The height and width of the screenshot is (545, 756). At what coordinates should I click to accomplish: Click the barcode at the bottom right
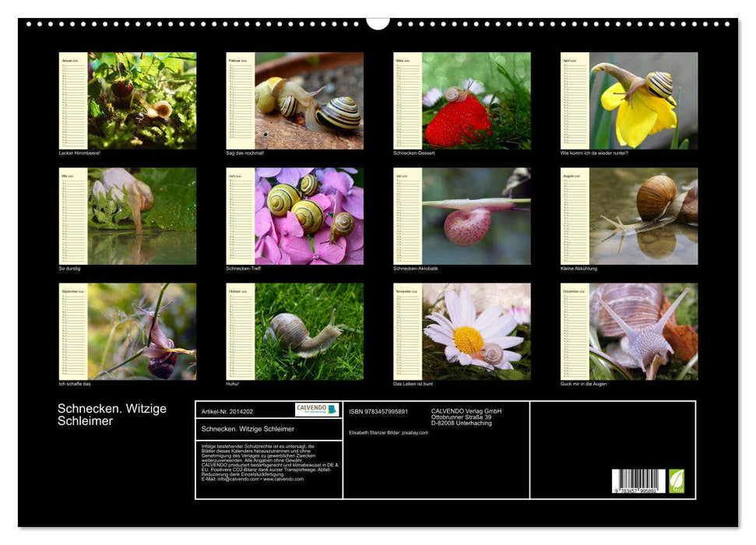pyautogui.click(x=638, y=481)
